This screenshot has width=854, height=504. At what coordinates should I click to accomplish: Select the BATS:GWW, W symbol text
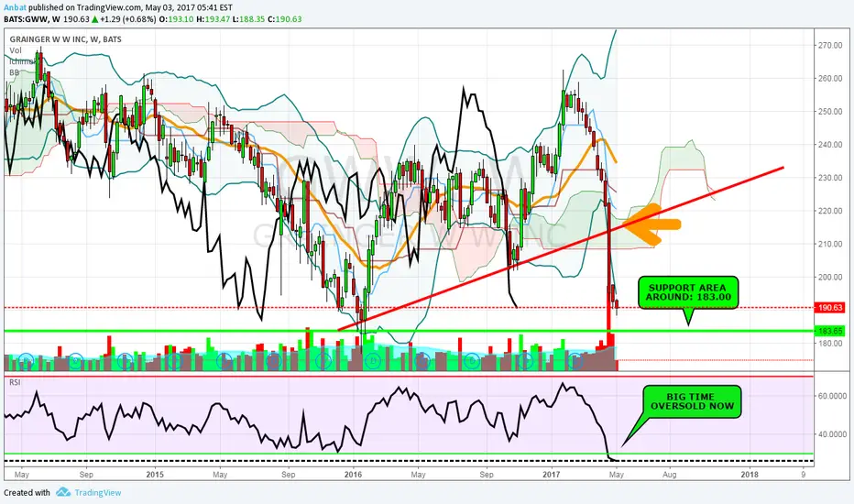31,19
